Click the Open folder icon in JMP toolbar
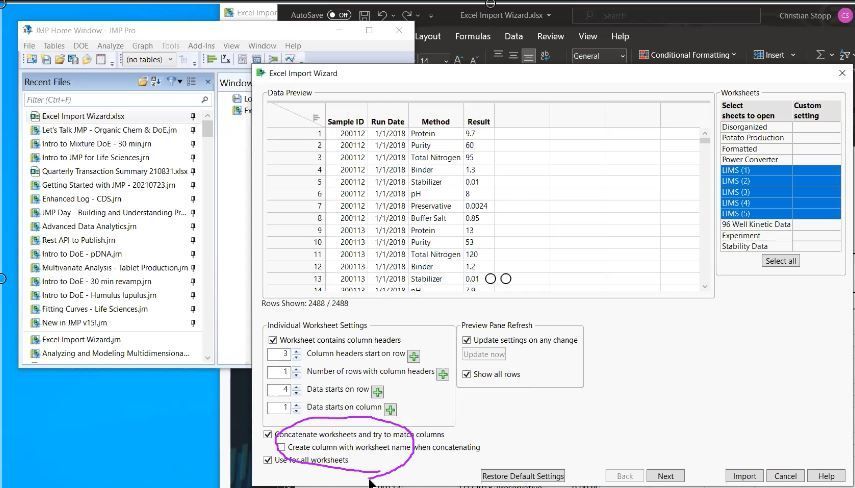This screenshot has width=855, height=488. pyautogui.click(x=60, y=59)
